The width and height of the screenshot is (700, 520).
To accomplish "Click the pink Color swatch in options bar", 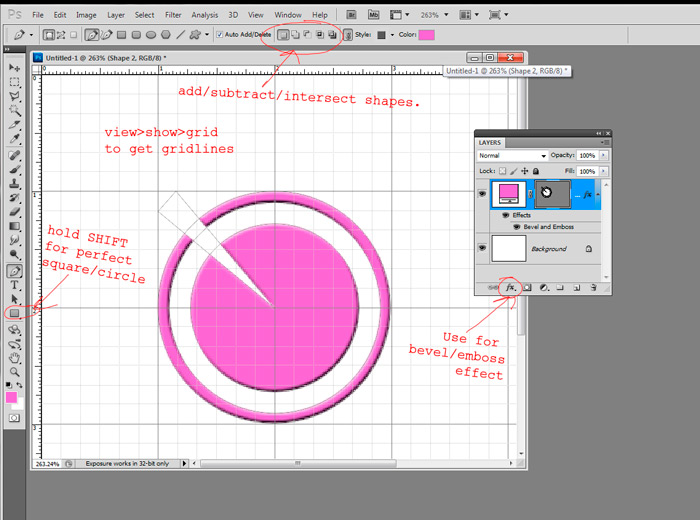I will click(426, 34).
